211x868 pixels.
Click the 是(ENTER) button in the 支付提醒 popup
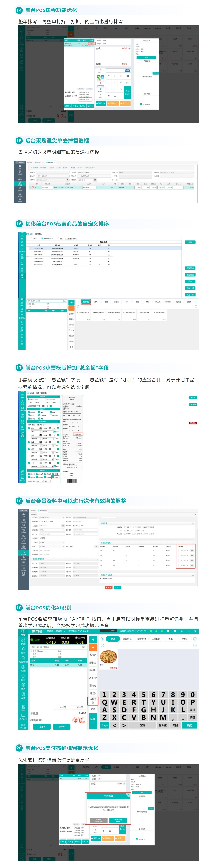[118, 821]
